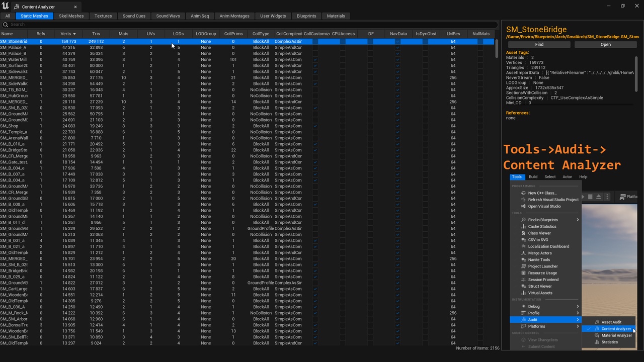Viewport: 644px width, 362px height.
Task: Click the three-dot play options icon
Action: 607,197
